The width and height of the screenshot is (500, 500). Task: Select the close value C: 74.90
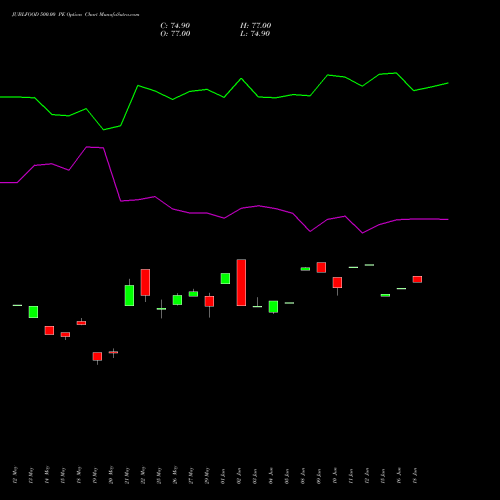pyautogui.click(x=175, y=26)
